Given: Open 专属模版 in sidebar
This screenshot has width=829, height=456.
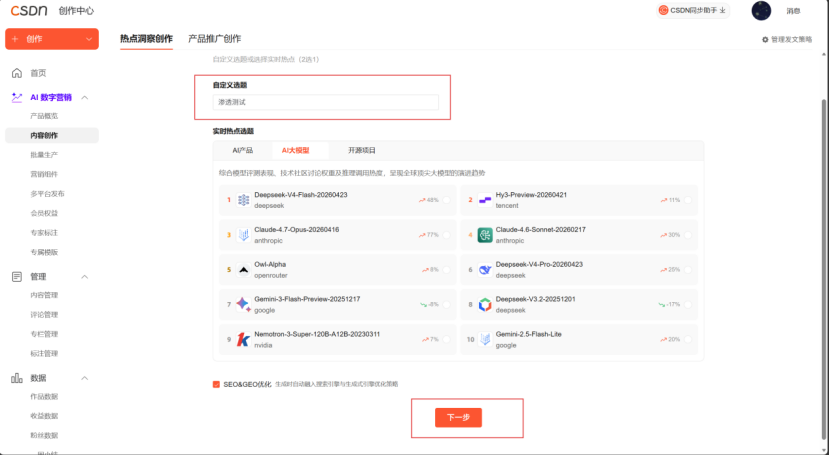Looking at the screenshot, I should pos(44,252).
